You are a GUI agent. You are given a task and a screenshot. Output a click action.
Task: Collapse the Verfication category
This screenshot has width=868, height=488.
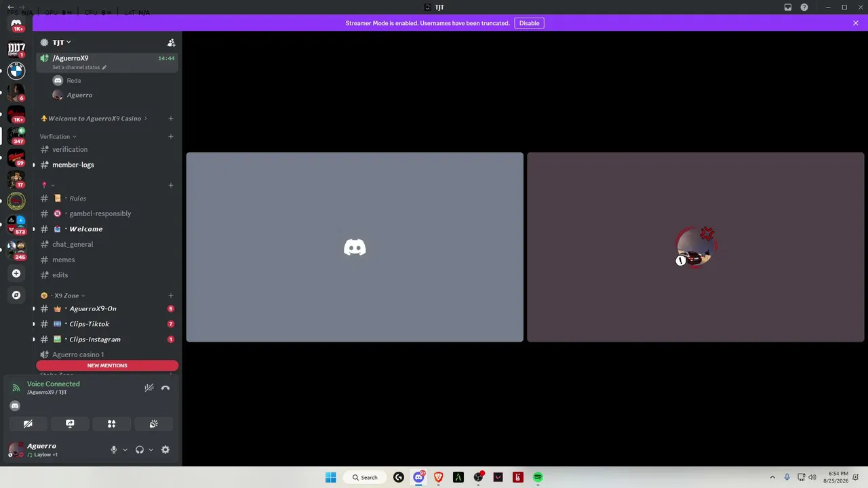58,136
